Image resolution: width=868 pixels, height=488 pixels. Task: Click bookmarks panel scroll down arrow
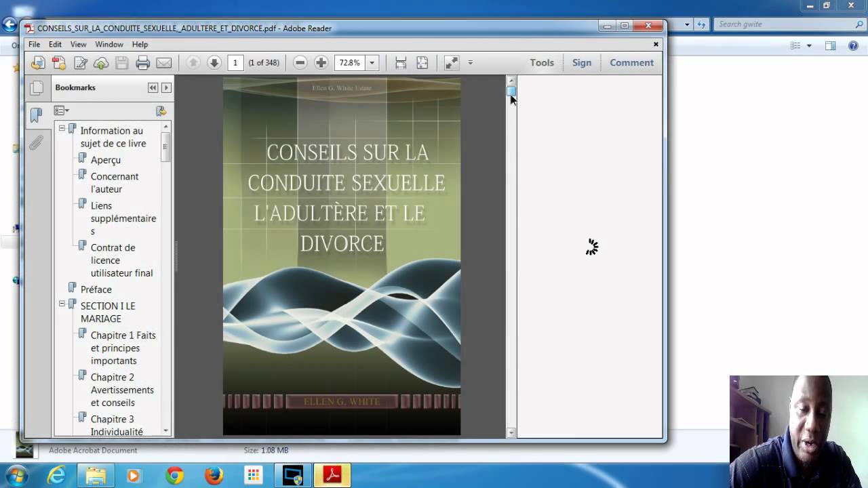[x=165, y=431]
